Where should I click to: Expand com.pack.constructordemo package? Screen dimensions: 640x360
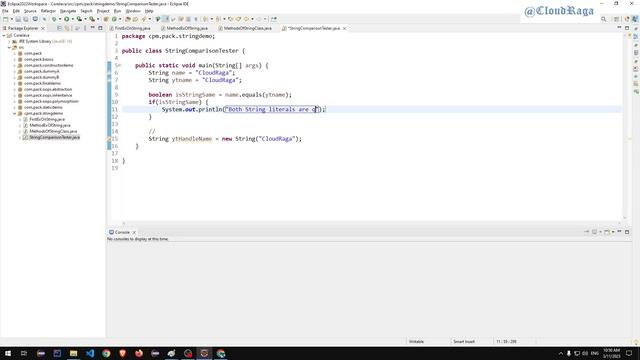[15, 65]
